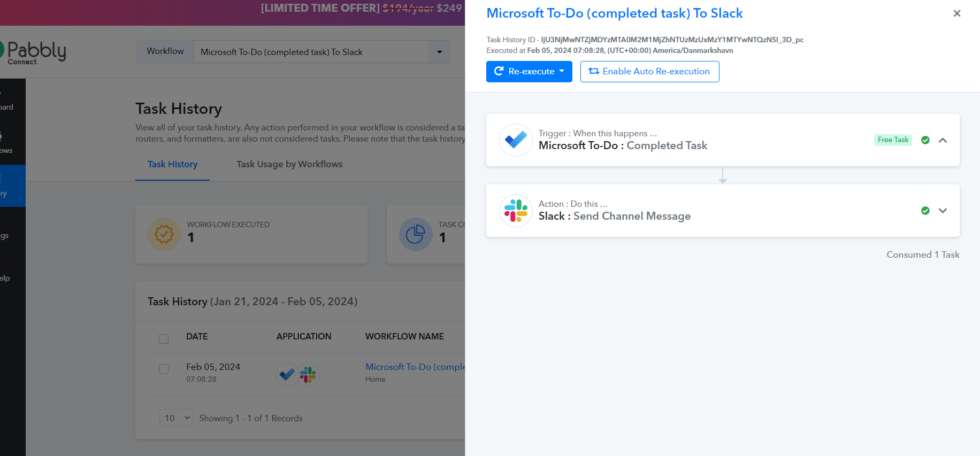
Task: Open the Re-execute dropdown button
Action: point(529,72)
